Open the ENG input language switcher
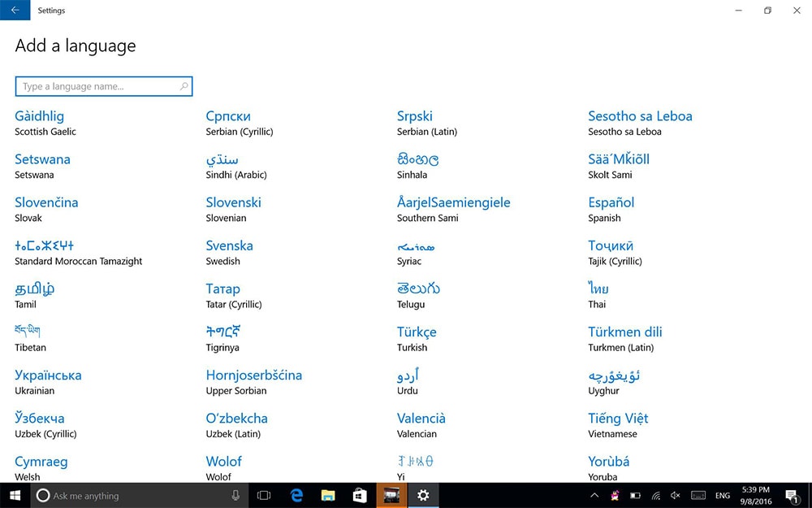812x508 pixels. point(722,495)
